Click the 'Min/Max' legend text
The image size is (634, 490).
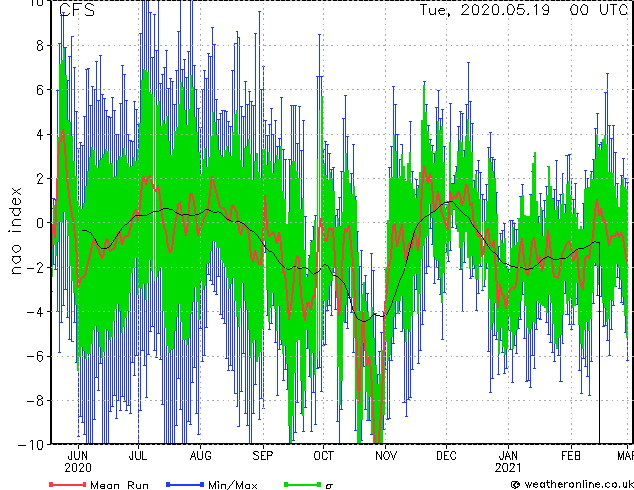(232, 485)
